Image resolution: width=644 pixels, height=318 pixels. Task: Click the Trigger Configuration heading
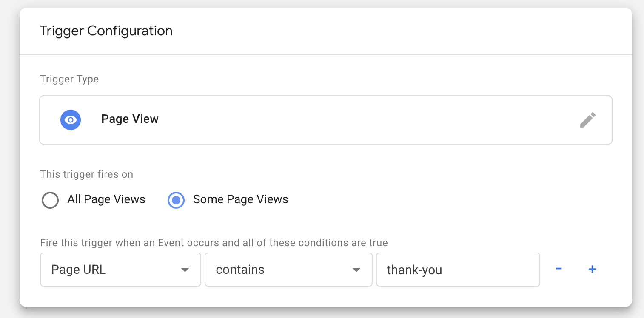click(x=106, y=31)
